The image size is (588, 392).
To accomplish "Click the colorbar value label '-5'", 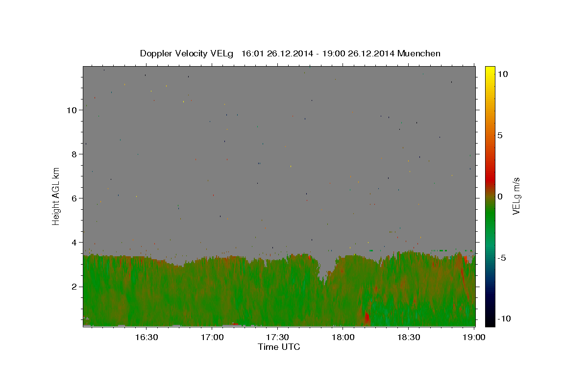I will tap(501, 258).
